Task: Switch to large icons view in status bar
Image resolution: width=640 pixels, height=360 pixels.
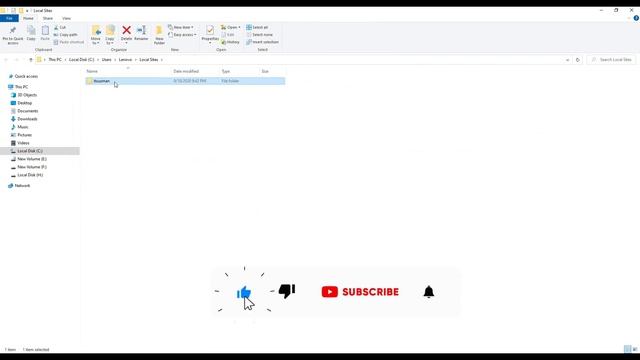Action: [635, 349]
